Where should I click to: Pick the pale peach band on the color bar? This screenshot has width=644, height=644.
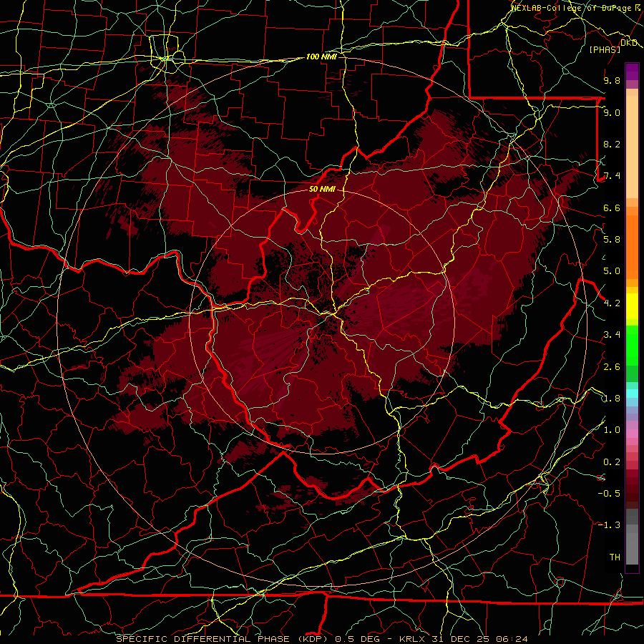coord(632,147)
